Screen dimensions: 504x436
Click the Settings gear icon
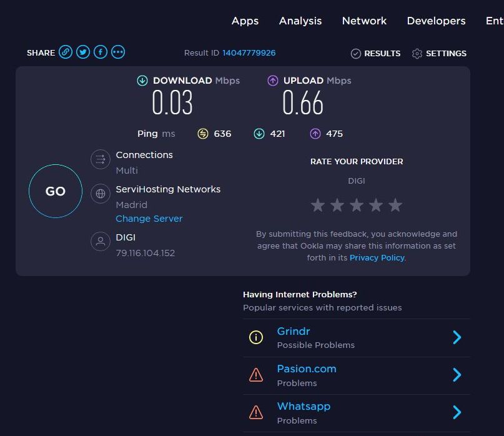coord(417,54)
